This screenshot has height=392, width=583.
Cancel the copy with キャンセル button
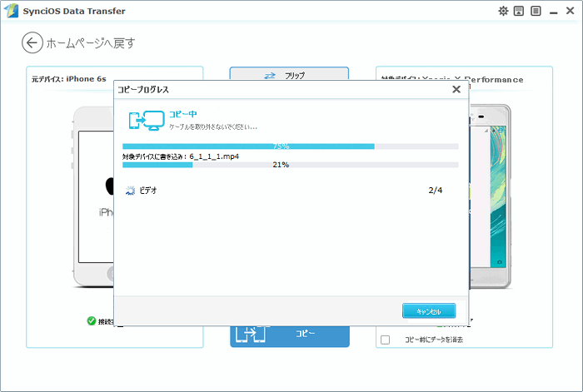429,311
